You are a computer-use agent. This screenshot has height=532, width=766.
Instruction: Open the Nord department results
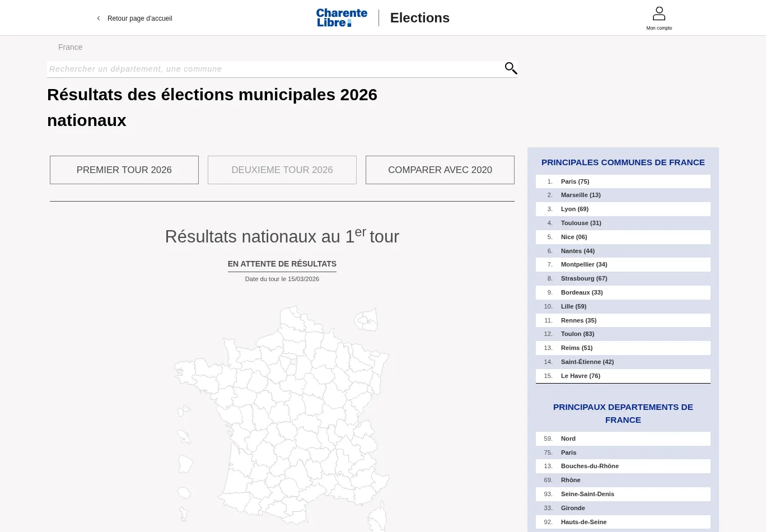click(x=568, y=438)
